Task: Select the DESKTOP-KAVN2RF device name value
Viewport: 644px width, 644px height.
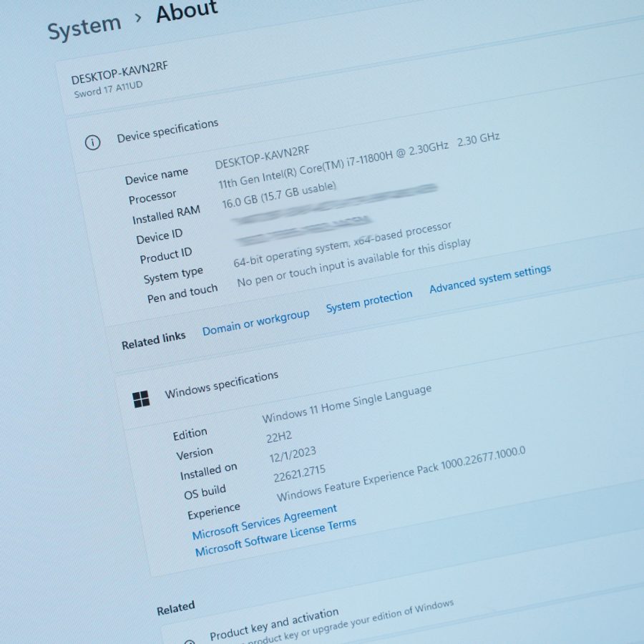Action: [x=262, y=157]
